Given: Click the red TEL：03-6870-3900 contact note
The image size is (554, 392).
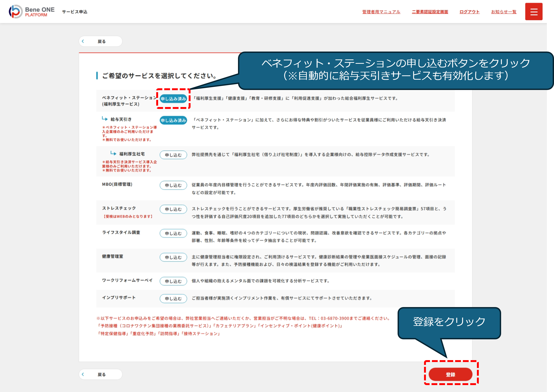Looking at the screenshot, I should point(243,318).
